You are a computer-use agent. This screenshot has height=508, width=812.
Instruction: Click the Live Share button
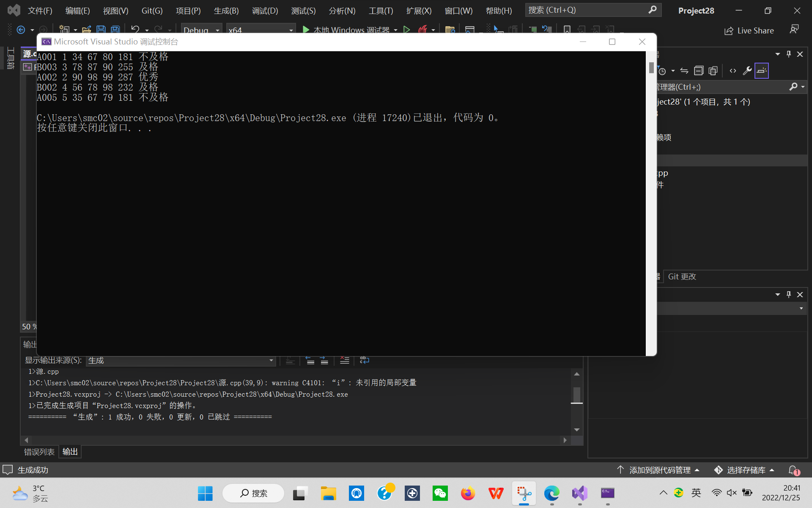tap(749, 30)
